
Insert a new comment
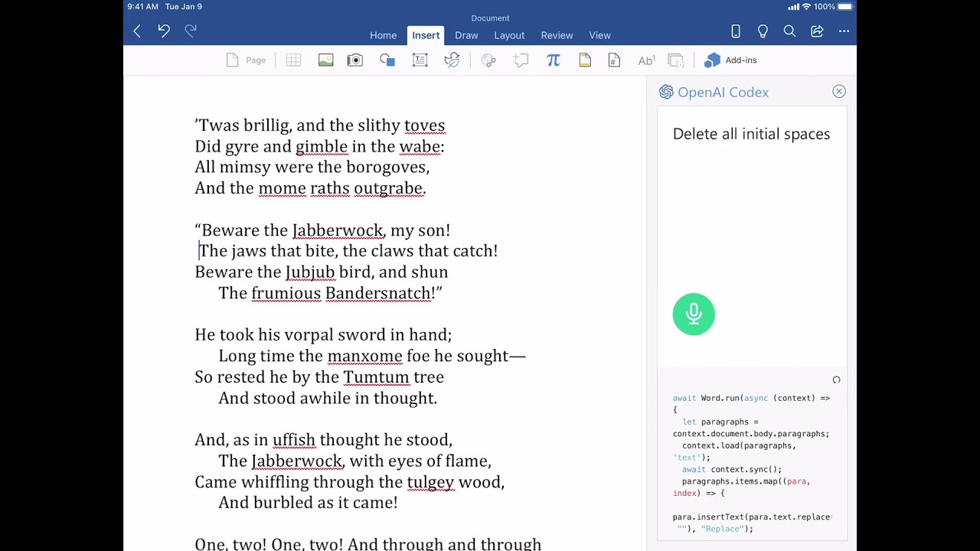click(x=521, y=60)
